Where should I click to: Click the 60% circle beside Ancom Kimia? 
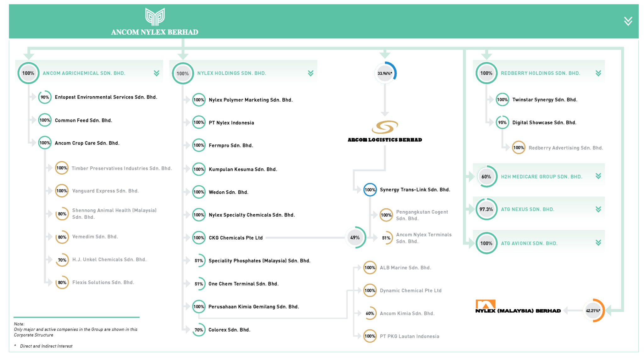370,313
